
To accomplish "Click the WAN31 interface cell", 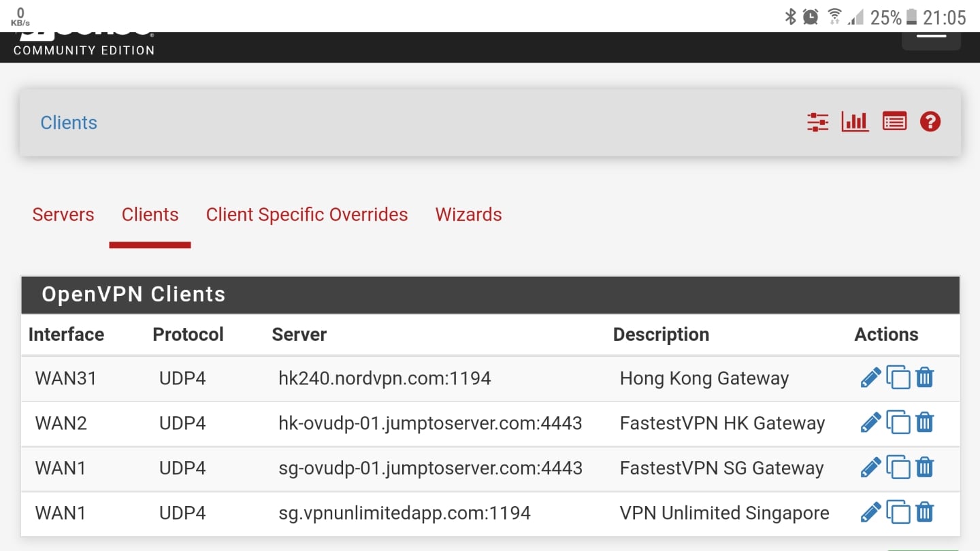I will coord(66,378).
